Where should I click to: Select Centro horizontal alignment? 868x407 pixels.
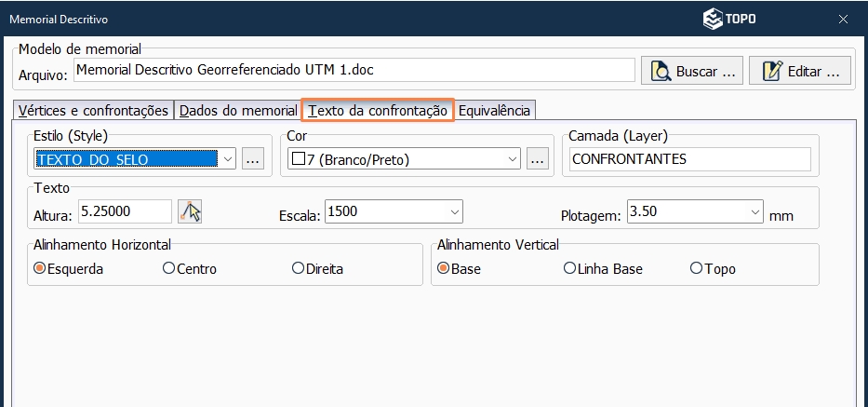(168, 268)
